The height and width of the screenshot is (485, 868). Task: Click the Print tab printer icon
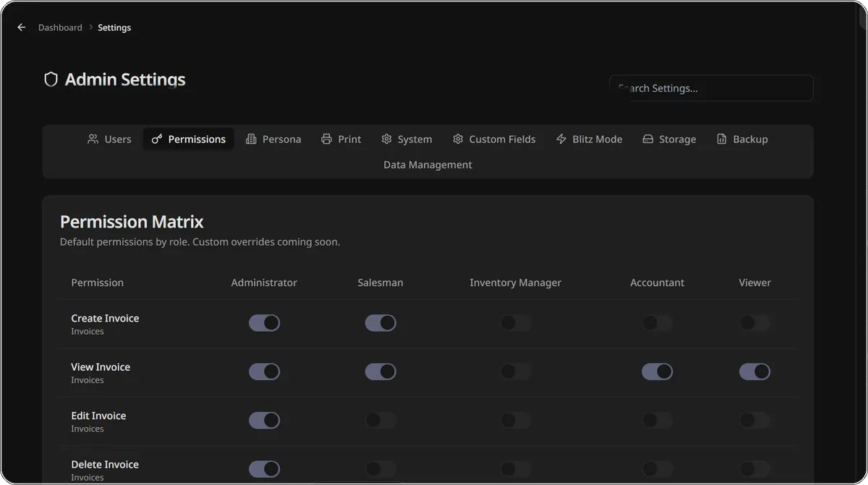coord(326,139)
